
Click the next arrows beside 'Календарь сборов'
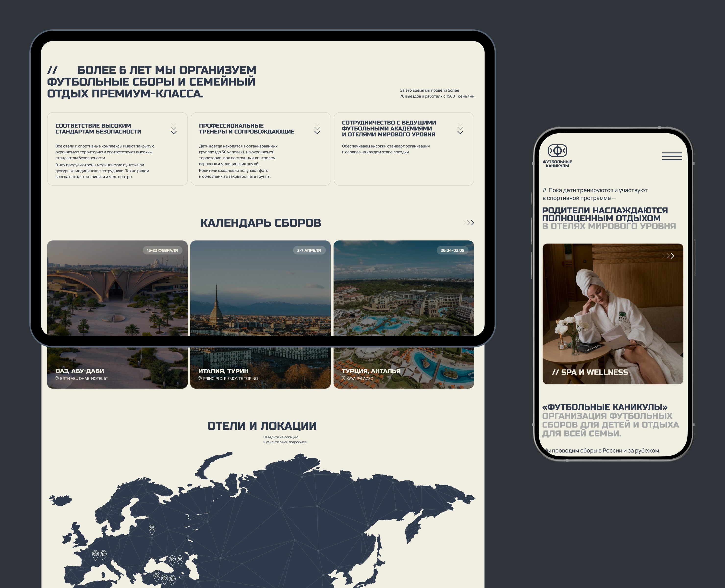pos(468,222)
